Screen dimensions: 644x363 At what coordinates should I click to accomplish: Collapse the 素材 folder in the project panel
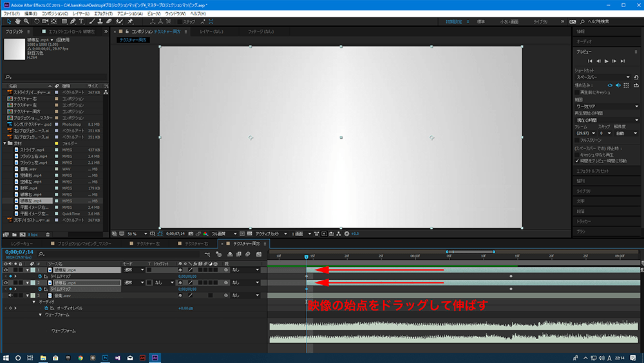[x=5, y=143]
